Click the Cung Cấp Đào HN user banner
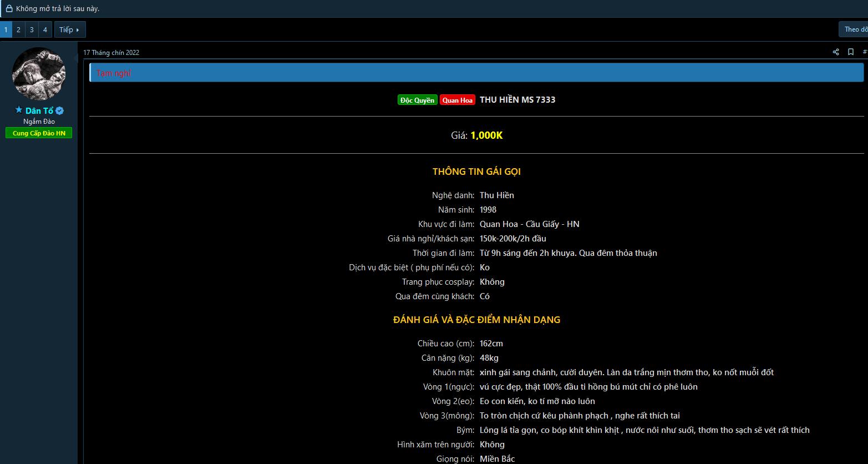 pyautogui.click(x=39, y=133)
